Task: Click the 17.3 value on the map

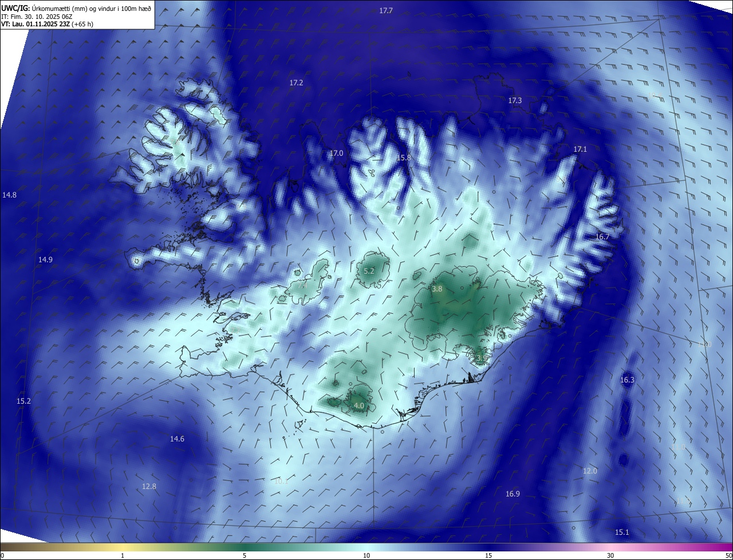Action: click(x=515, y=101)
